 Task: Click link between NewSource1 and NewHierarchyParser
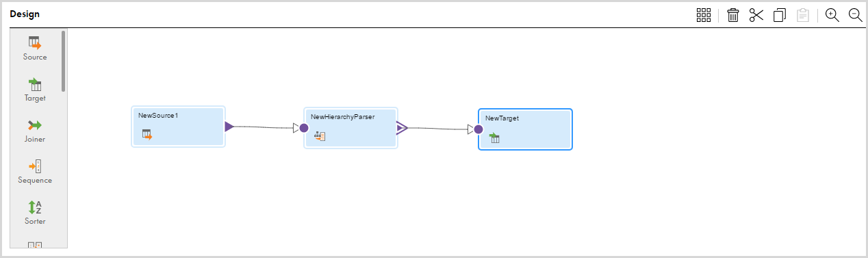(264, 127)
